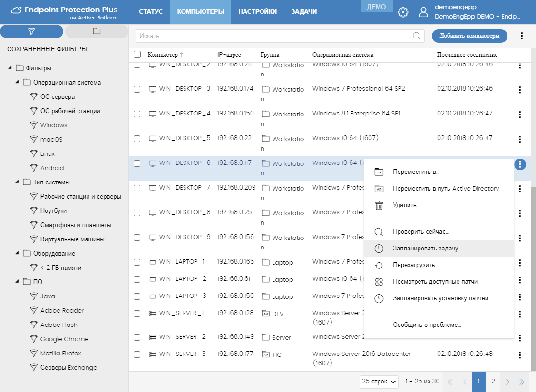Select the WIN_LAPTOP_1 row checkbox
Viewport: 536px width, 392px height.
point(137,262)
